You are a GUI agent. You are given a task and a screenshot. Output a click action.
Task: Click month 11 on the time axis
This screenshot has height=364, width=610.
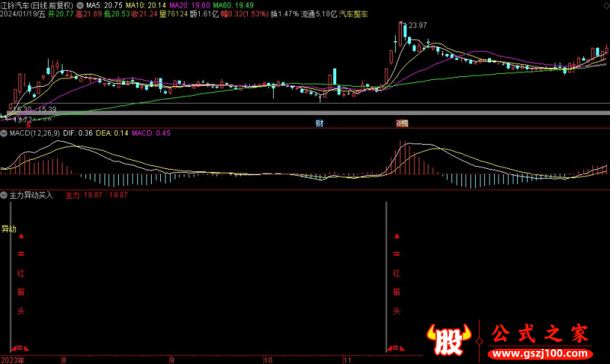[x=347, y=360]
